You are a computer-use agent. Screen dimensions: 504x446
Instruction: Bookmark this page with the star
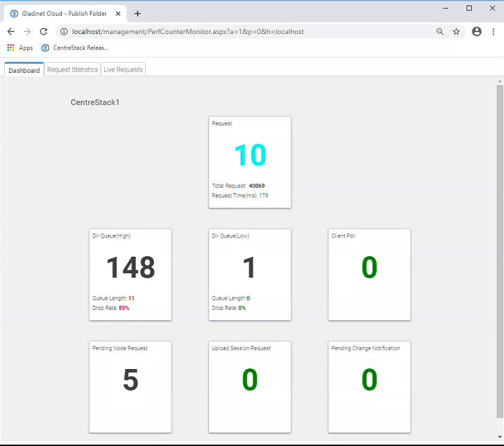click(x=456, y=31)
